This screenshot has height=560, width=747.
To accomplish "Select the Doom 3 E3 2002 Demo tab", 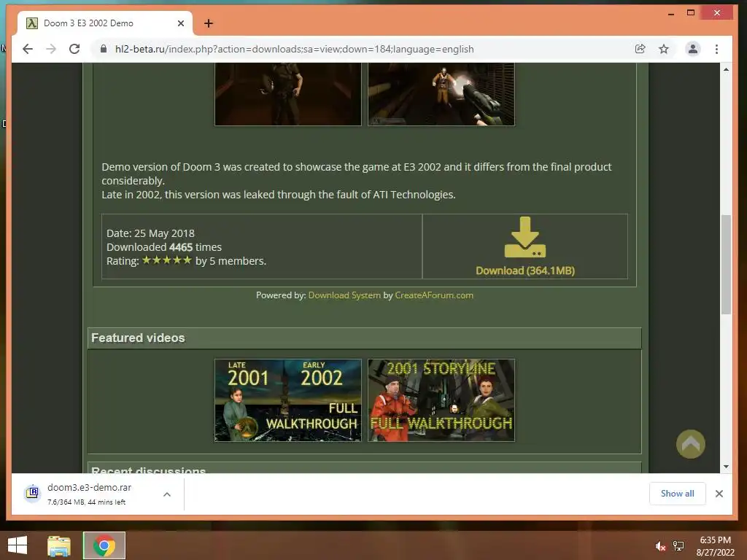I will 105,23.
